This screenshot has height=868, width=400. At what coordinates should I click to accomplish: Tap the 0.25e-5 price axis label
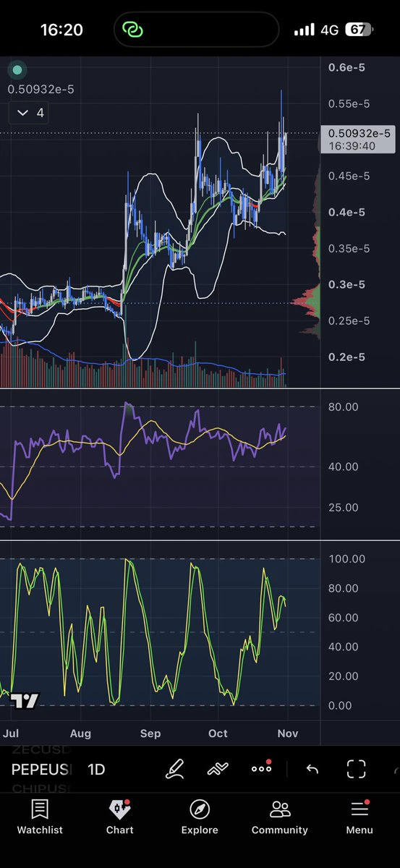[x=349, y=320]
